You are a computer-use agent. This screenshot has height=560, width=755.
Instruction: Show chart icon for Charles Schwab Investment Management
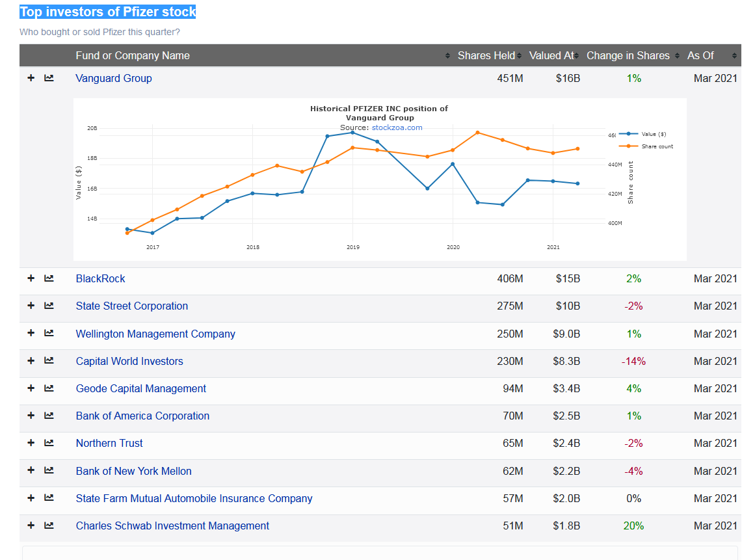pyautogui.click(x=49, y=526)
